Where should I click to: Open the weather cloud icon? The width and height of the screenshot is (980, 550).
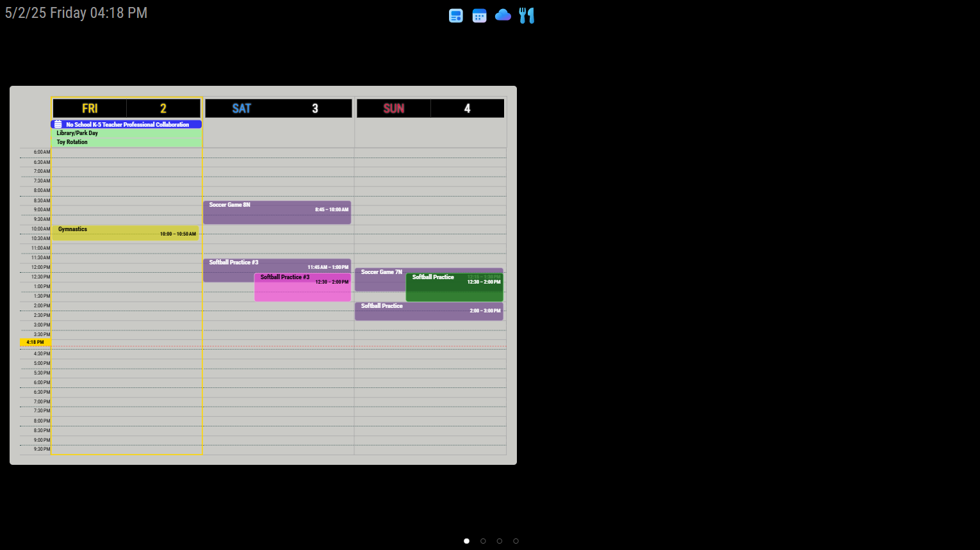click(x=503, y=15)
